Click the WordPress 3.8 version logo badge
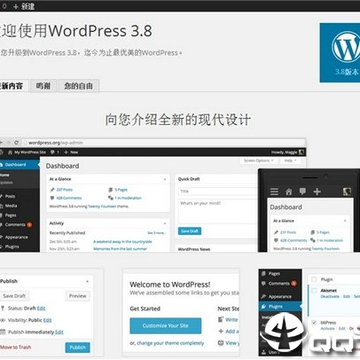360x360 pixels. [340, 53]
